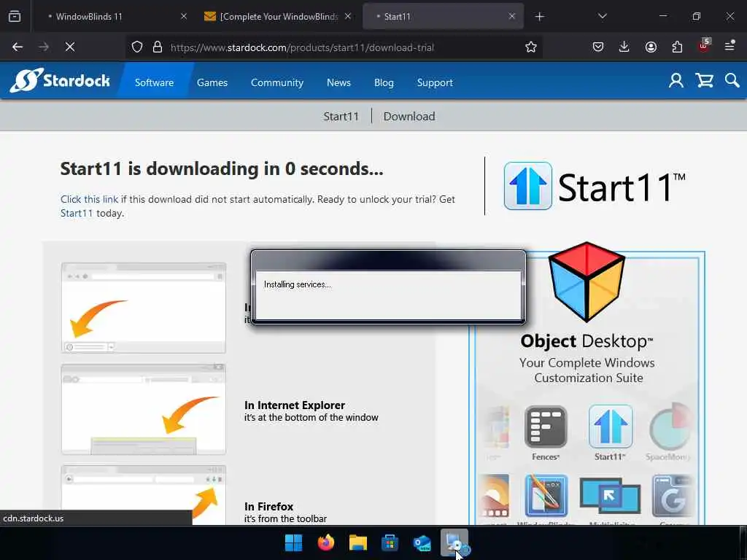Click the Start11 breadcrumb link

pyautogui.click(x=341, y=116)
